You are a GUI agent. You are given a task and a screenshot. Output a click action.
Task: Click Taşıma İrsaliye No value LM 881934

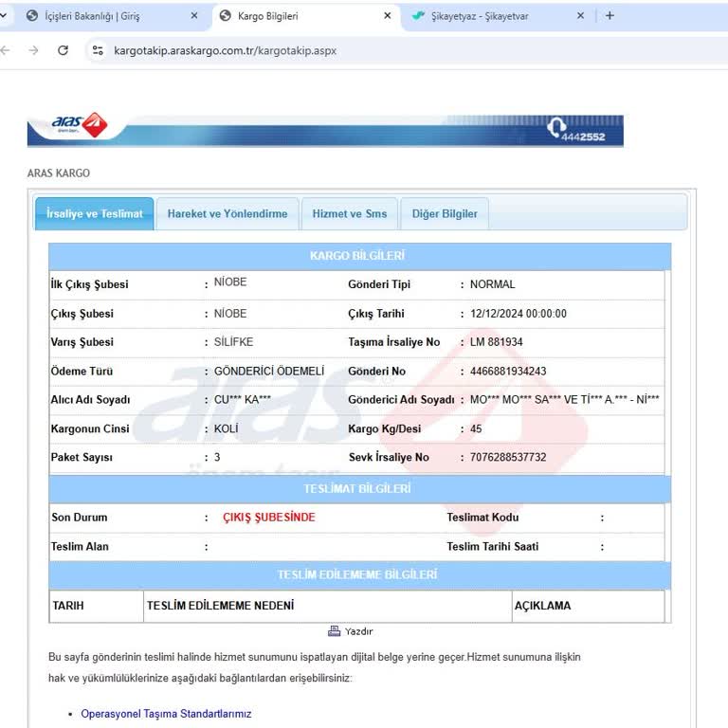pos(497,341)
